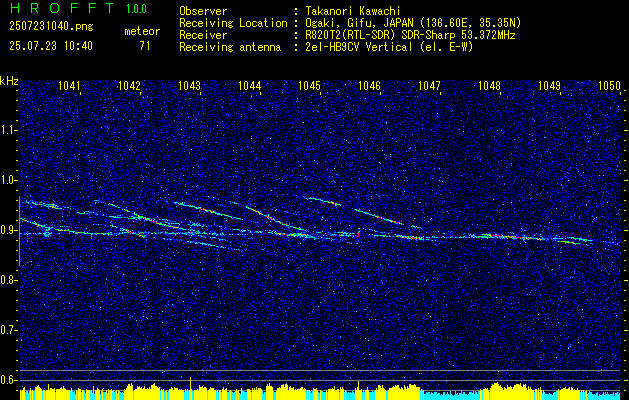Click time marker 1045
This screenshot has width=629, height=400.
pyautogui.click(x=310, y=85)
